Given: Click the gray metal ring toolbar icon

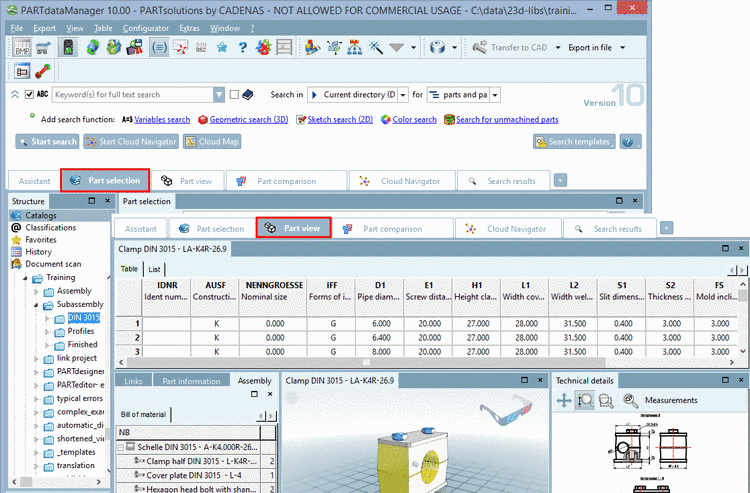Looking at the screenshot, I should (437, 47).
